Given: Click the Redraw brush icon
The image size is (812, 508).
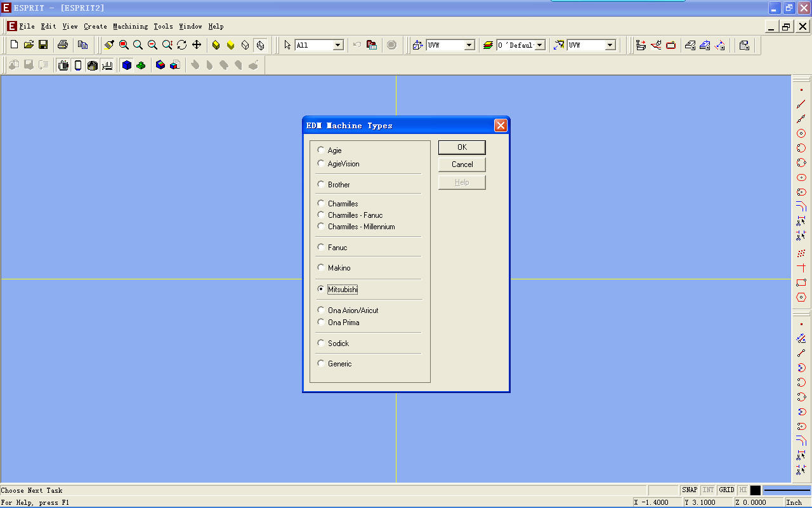Looking at the screenshot, I should coord(109,45).
